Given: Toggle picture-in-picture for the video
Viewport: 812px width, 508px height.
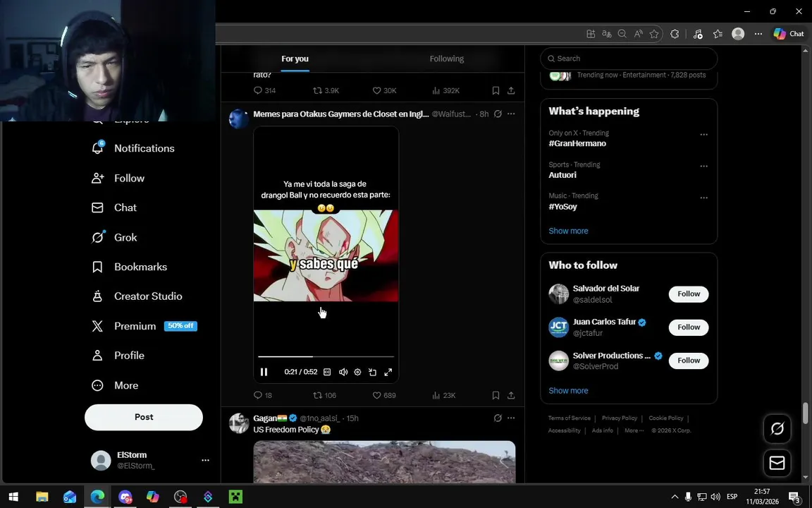Looking at the screenshot, I should (372, 373).
